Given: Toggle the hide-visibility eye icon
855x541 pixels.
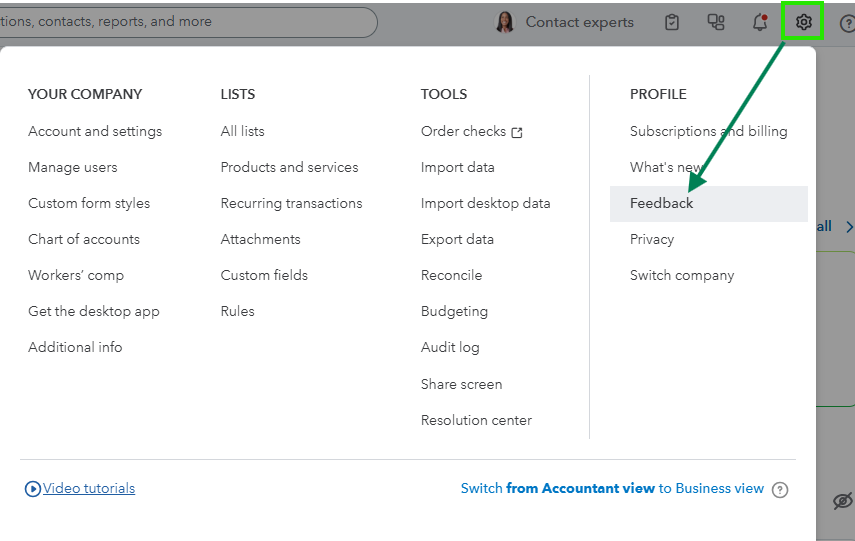Looking at the screenshot, I should click(x=842, y=501).
